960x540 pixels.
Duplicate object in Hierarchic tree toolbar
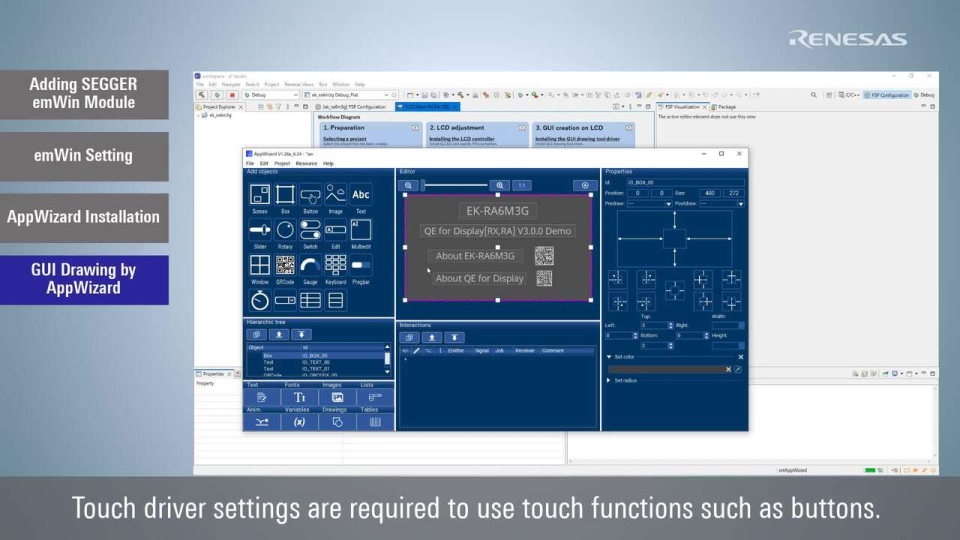[257, 334]
